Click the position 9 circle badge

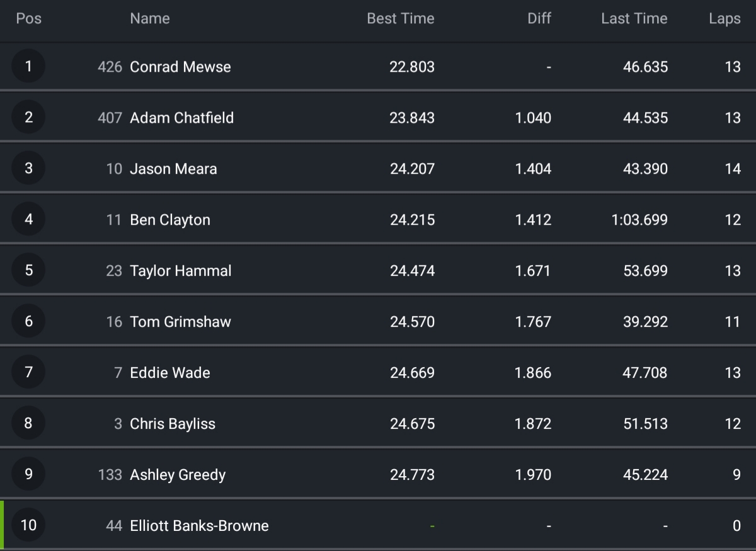[x=28, y=474]
